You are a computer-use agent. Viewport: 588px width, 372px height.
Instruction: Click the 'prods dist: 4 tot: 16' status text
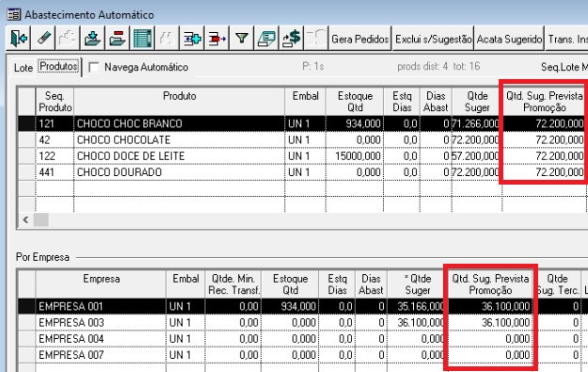[438, 67]
